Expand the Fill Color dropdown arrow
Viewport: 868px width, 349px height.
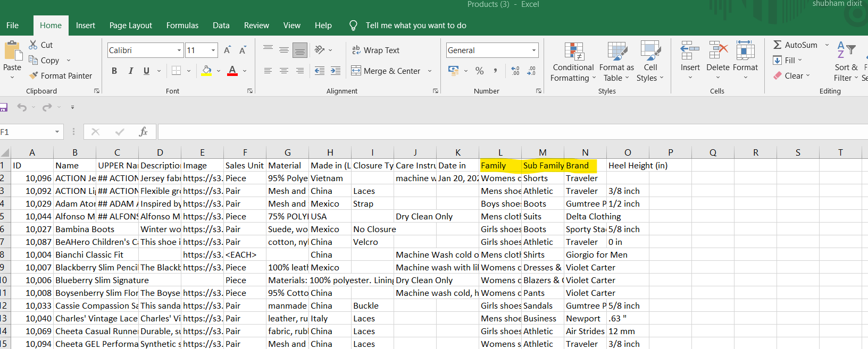click(x=219, y=71)
